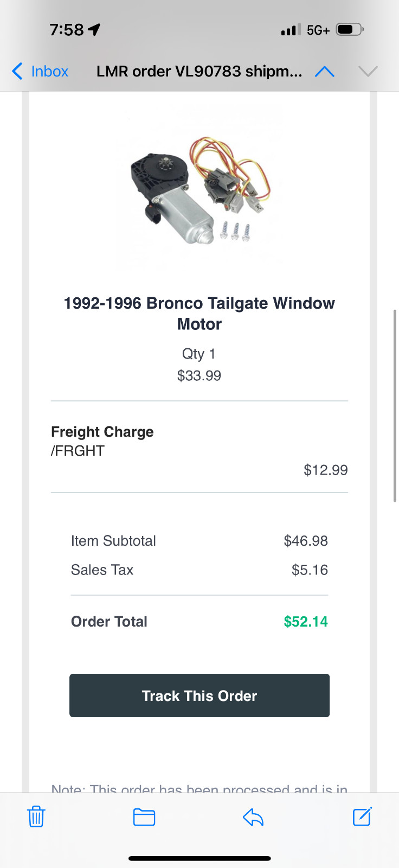Tap the 1992-1996 Bronco Tailgate Window Motor title

click(199, 314)
